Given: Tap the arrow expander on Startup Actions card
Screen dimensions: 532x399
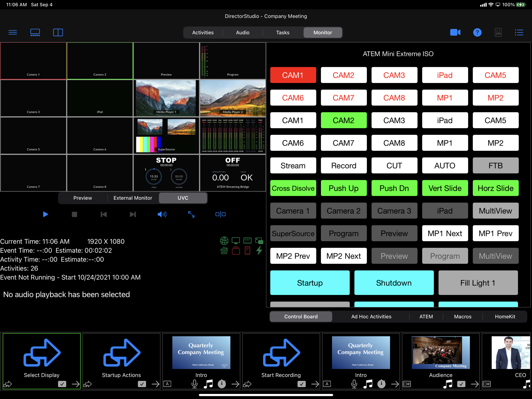Looking at the screenshot, I should click(x=155, y=384).
